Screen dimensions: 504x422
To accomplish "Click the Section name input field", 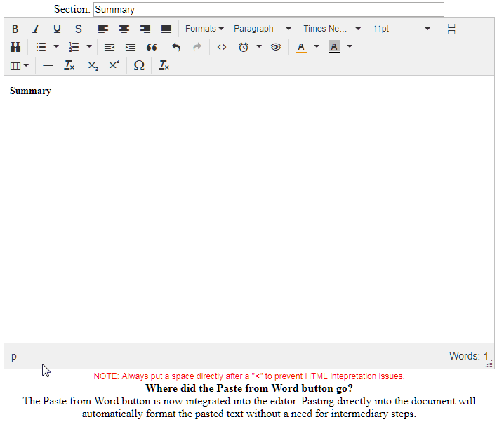I will tap(268, 9).
